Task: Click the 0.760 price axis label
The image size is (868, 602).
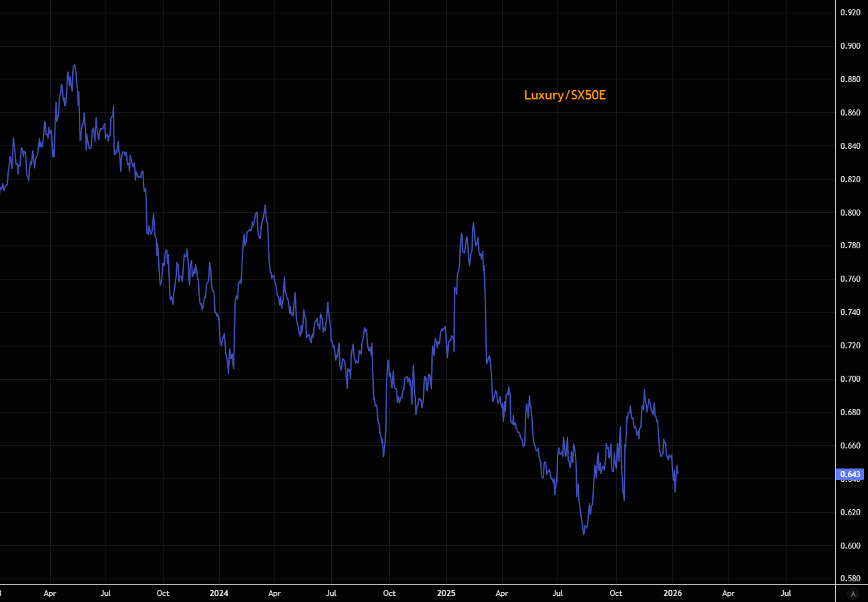Action: [850, 279]
